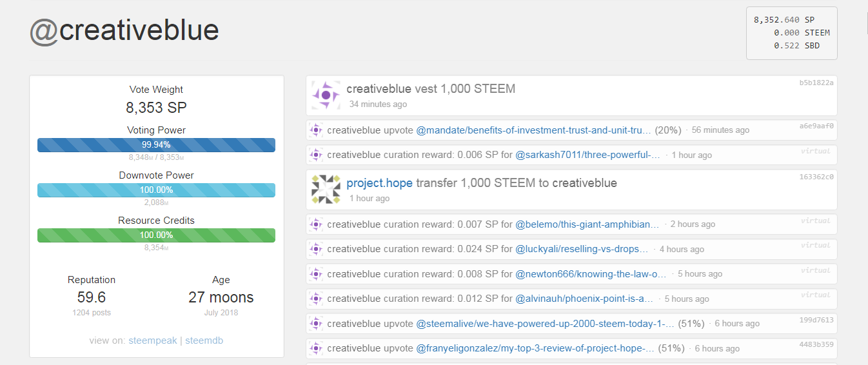The height and width of the screenshot is (365, 868).
Task: Click the SP/STEEM/SBD balance box
Action: [x=791, y=33]
